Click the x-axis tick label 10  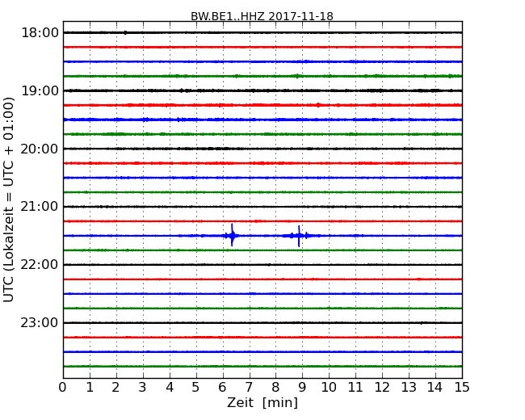tap(329, 388)
